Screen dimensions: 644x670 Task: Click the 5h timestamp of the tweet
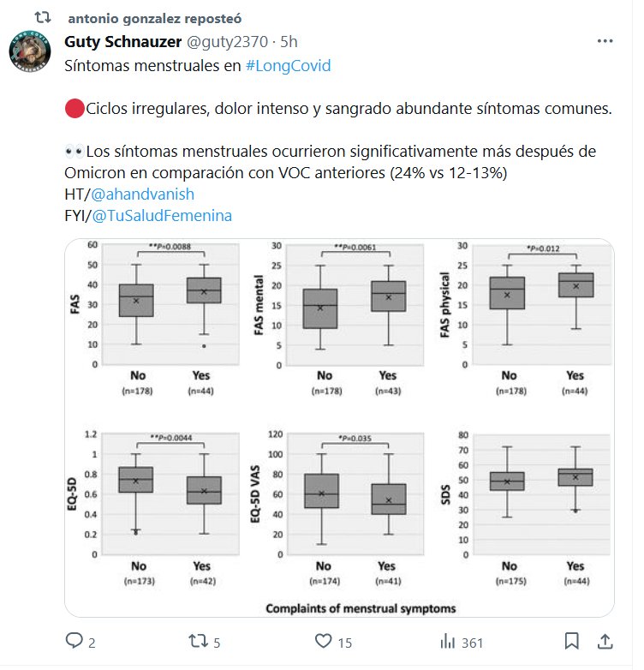click(289, 41)
